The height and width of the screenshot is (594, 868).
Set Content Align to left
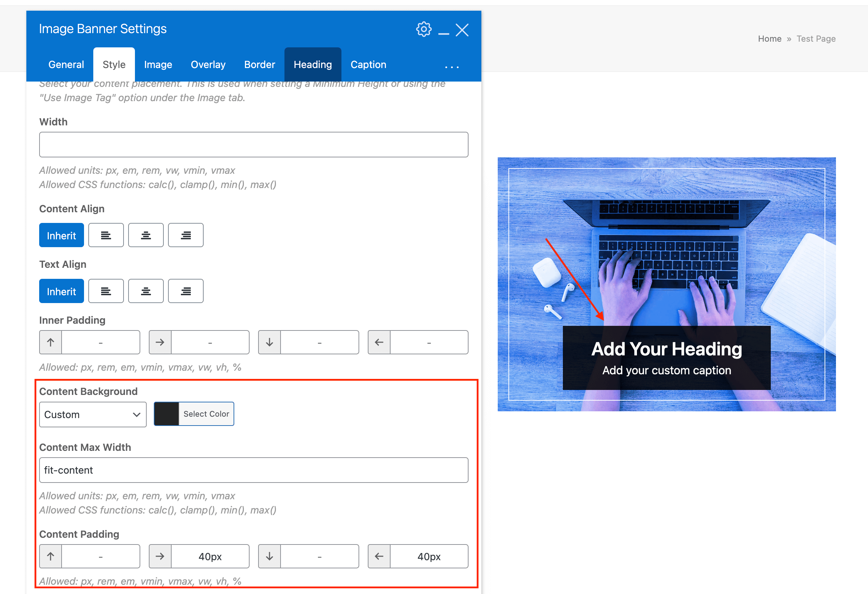pos(106,235)
